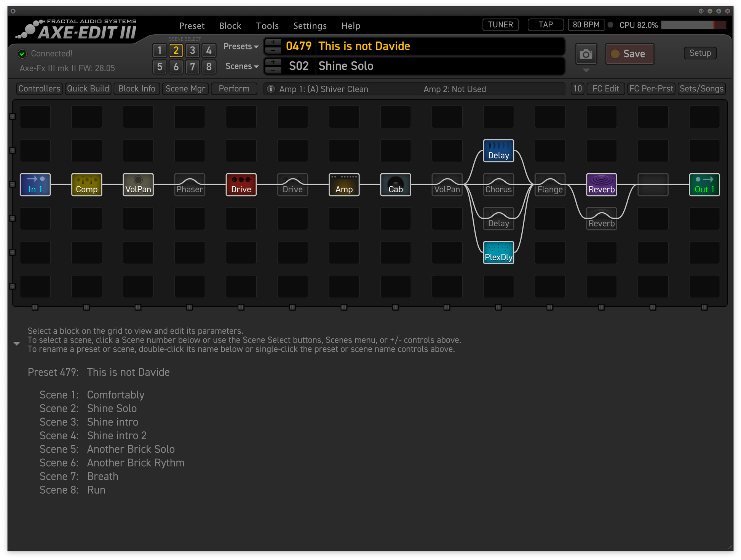Screen dimensions: 741x560
Task: Select the red Drive block
Action: coord(241,185)
